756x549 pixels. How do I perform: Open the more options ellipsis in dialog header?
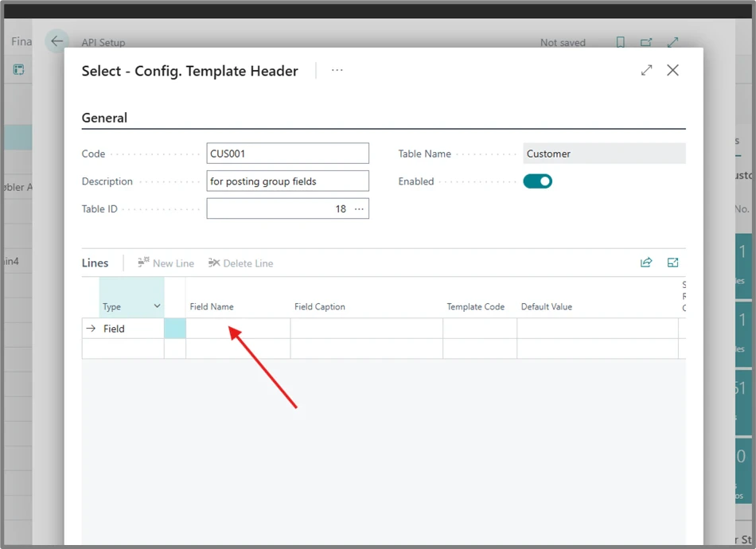[x=337, y=70]
